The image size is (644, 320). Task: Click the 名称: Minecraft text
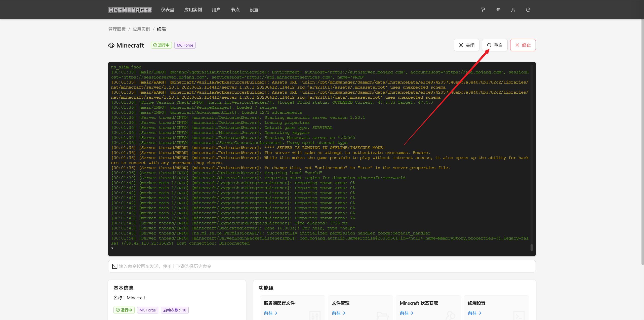pyautogui.click(x=129, y=298)
